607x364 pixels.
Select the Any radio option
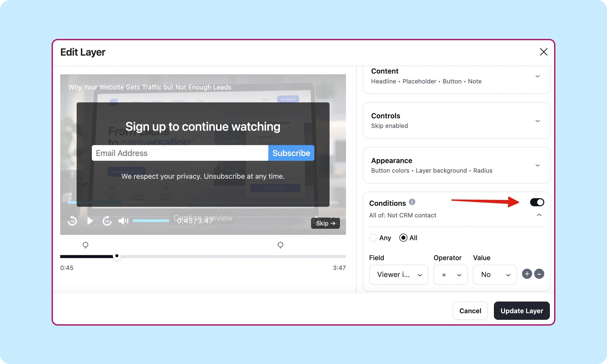(373, 238)
